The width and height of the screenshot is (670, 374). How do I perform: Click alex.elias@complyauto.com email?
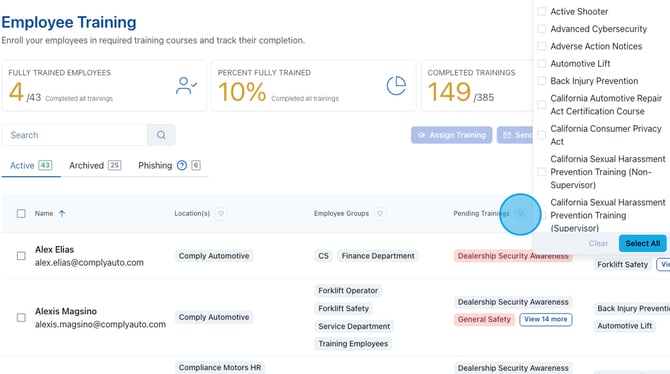pyautogui.click(x=89, y=262)
